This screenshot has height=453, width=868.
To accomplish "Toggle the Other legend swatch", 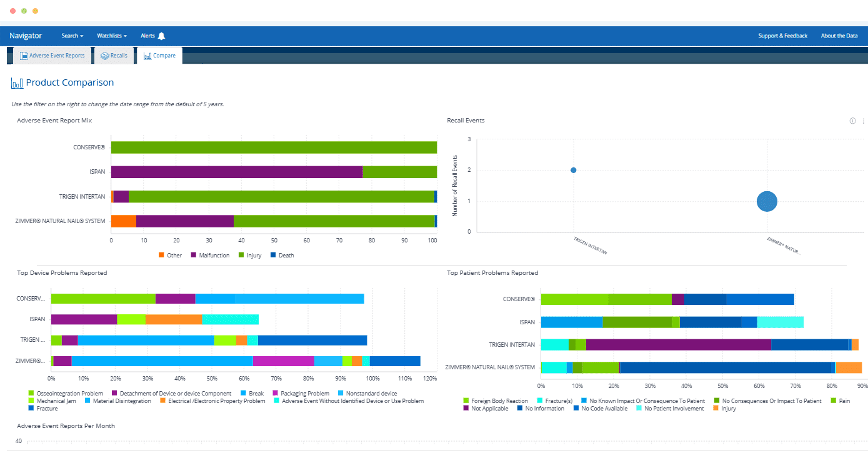I will tap(161, 255).
